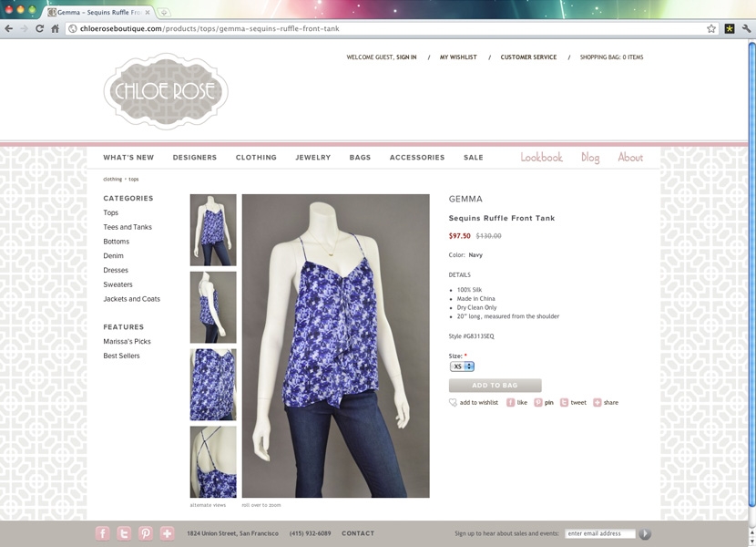The height and width of the screenshot is (547, 756).
Task: Open the Pinterest icon in the footer
Action: [x=146, y=533]
